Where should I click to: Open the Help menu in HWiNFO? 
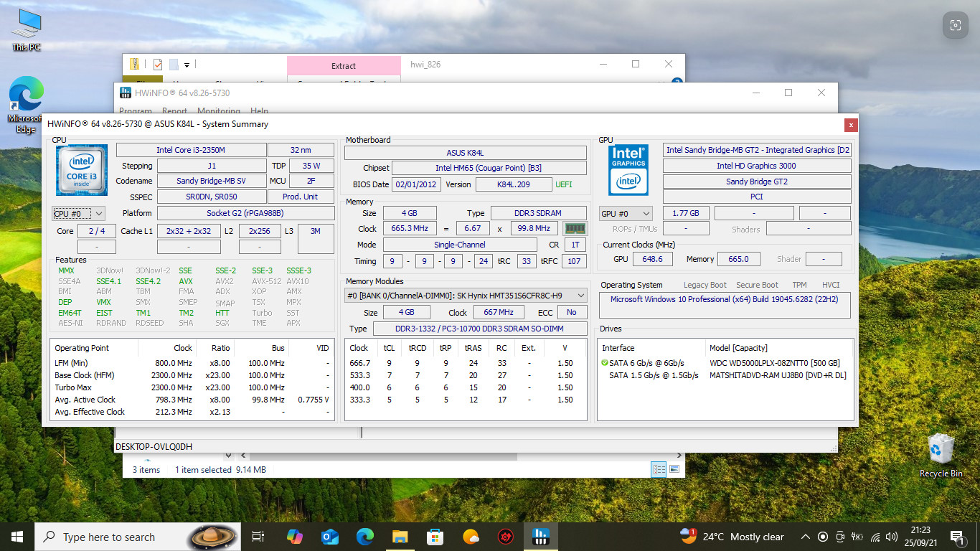point(259,111)
